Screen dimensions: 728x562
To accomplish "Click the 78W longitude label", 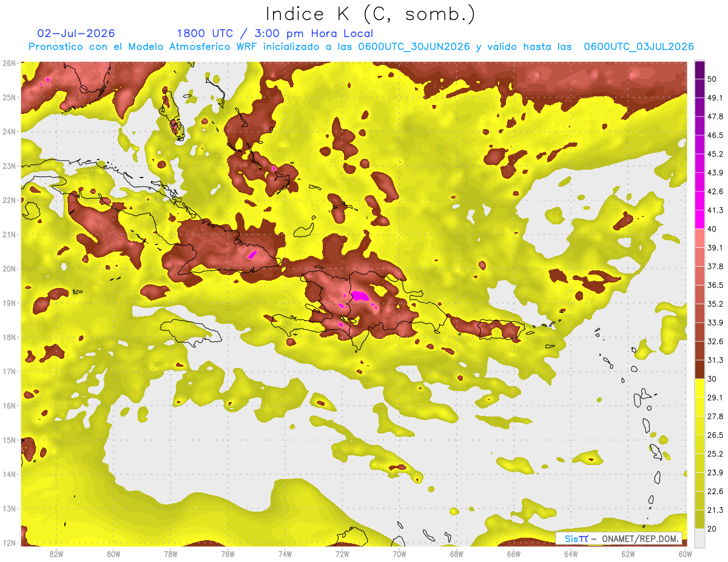I will click(x=170, y=554).
